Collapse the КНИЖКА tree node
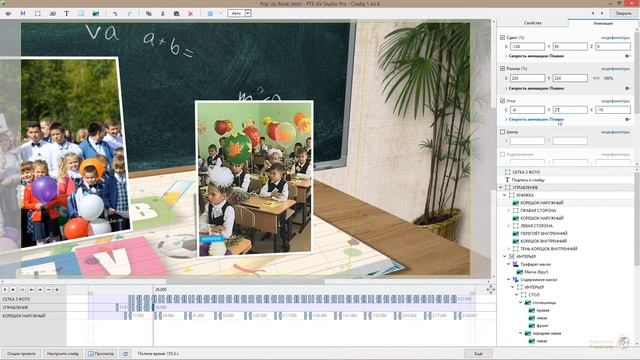 [504, 195]
